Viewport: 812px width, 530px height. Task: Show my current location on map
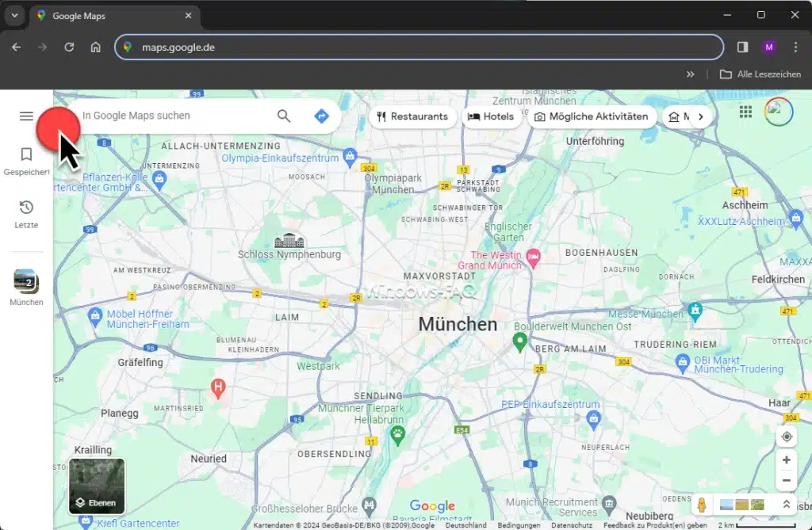pos(786,437)
